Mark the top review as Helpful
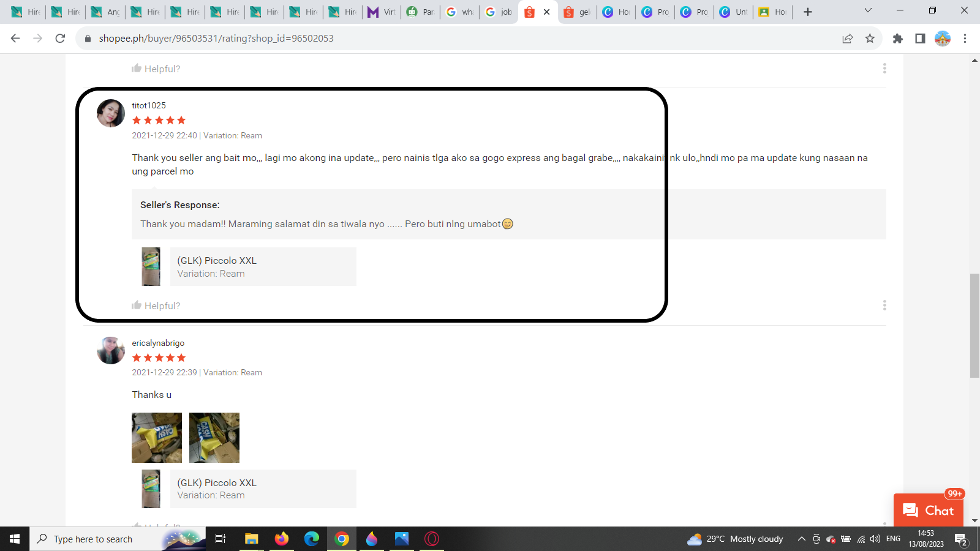This screenshot has height=551, width=980. point(156,69)
